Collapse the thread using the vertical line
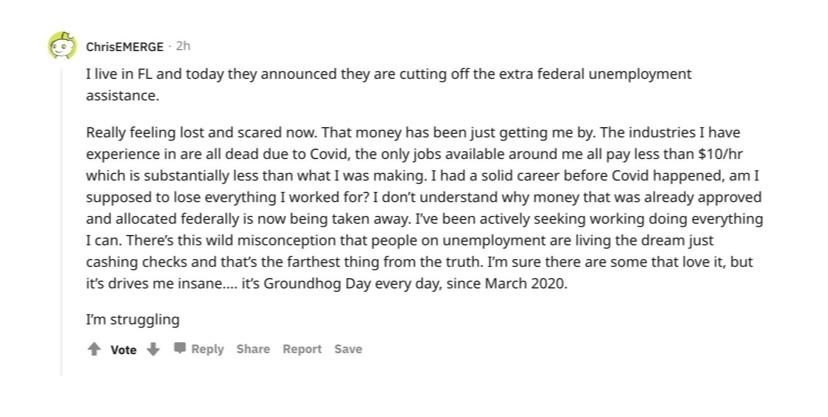Image resolution: width=828 pixels, height=417 pixels. pos(62,220)
